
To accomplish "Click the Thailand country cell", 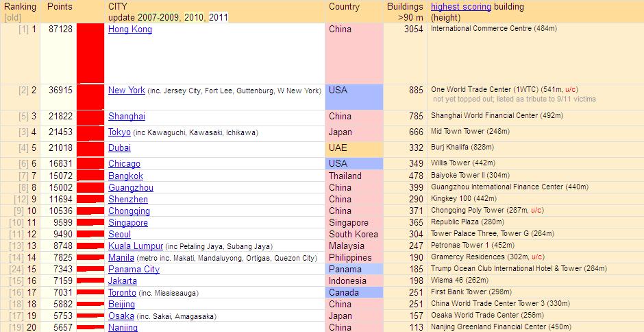I will pos(354,176).
